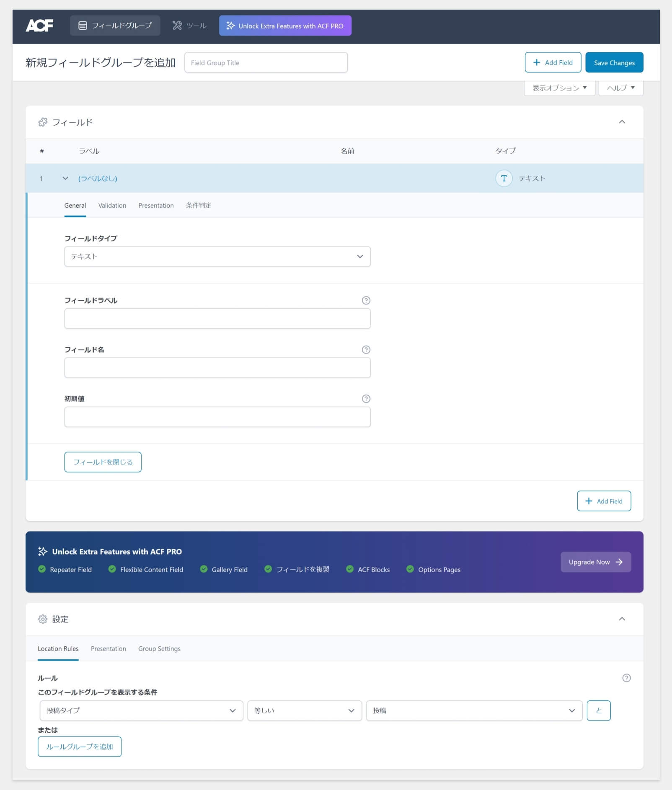Click the text type T icon in row 1

tap(504, 178)
